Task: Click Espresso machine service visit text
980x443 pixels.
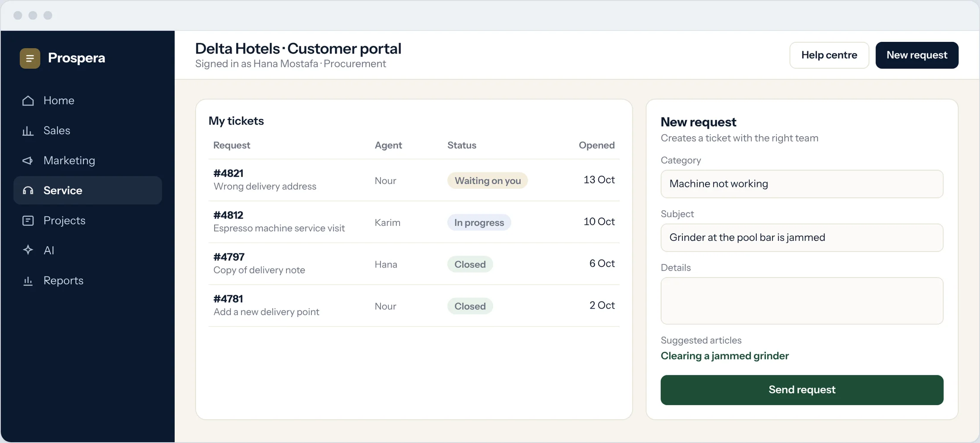Action: click(279, 228)
